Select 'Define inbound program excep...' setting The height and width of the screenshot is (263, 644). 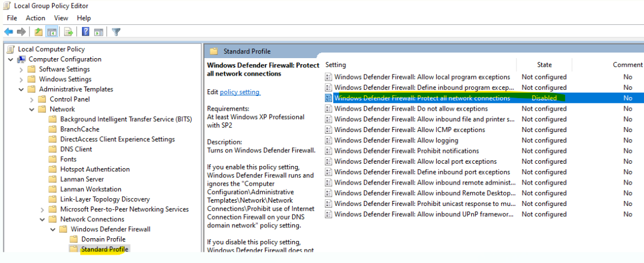pyautogui.click(x=424, y=87)
